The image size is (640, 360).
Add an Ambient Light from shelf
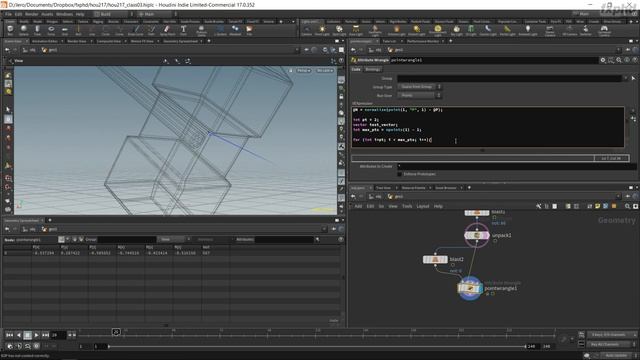[528, 30]
